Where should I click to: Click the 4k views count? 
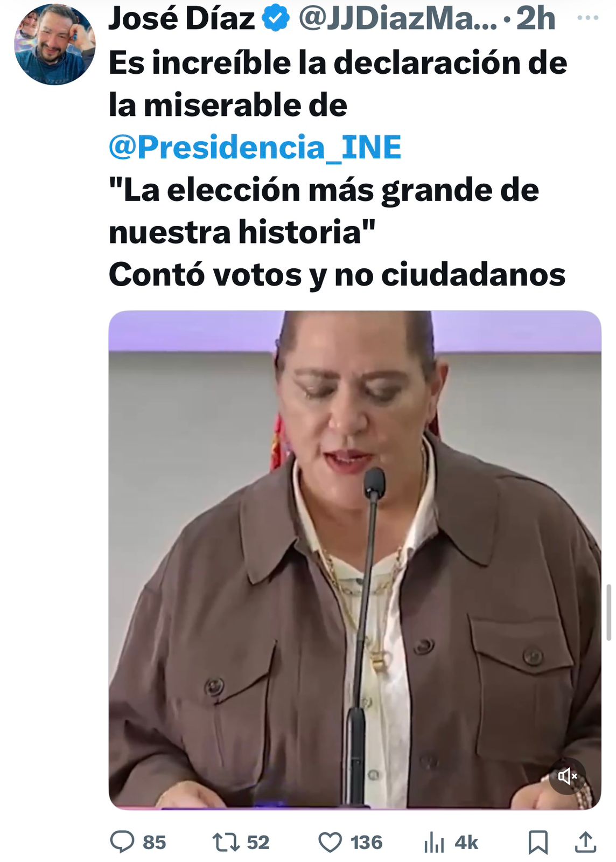click(466, 842)
